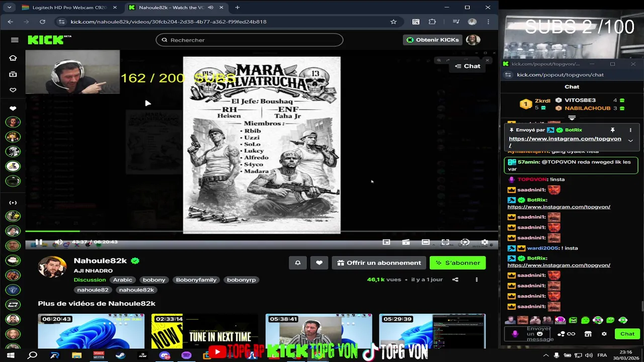Open pinned message three-dot options
Screen dimensions: 644x362
pyautogui.click(x=630, y=130)
